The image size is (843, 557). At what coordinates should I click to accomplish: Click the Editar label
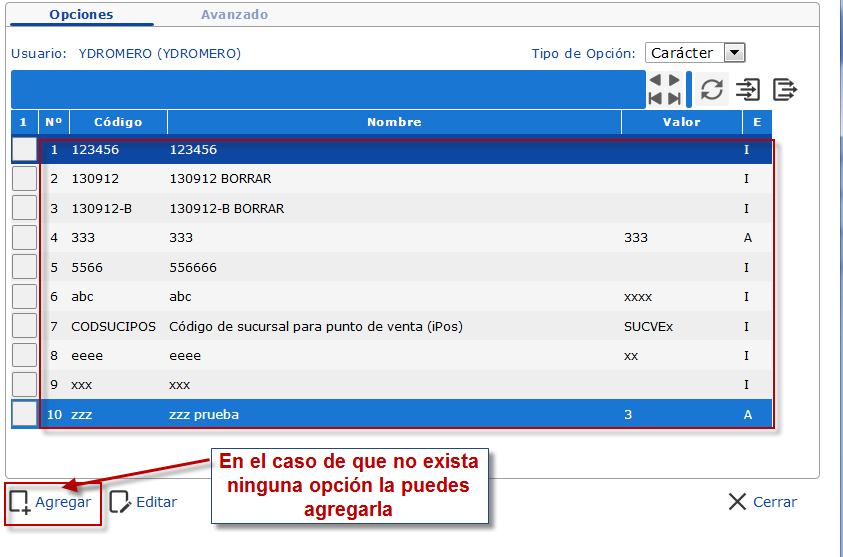(x=156, y=502)
